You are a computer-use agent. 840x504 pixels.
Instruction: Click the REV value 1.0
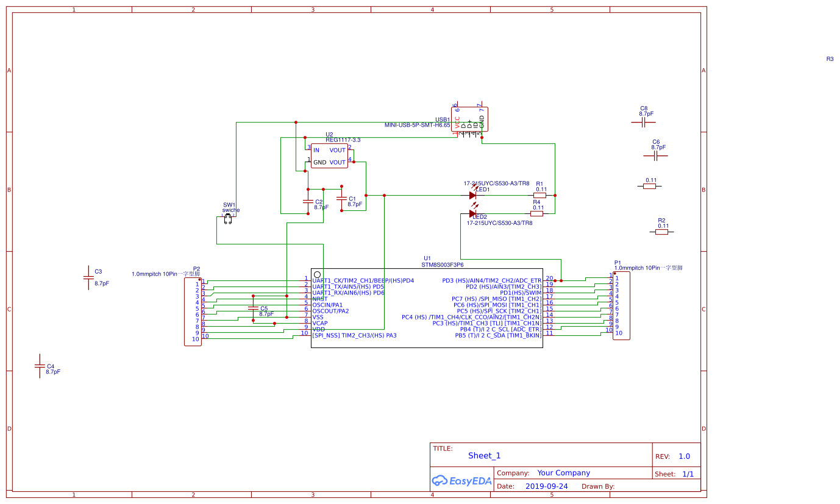pos(684,455)
